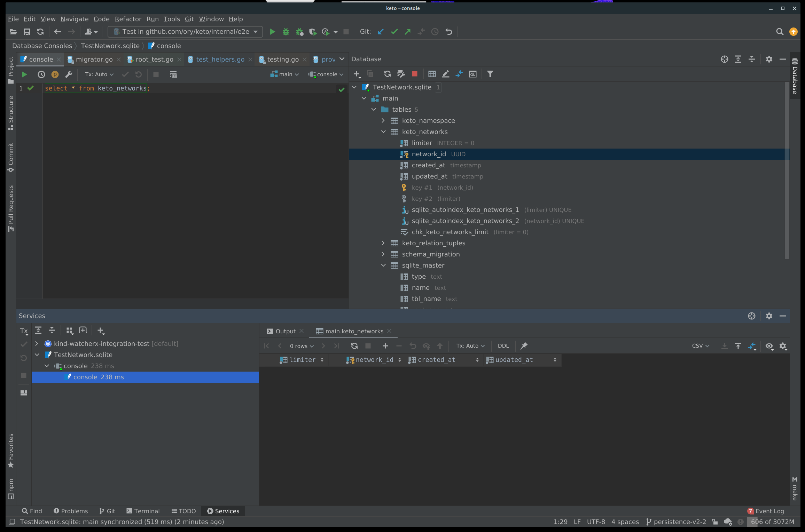Viewport: 805px width, 532px height.
Task: Click the export CSV format icon
Action: [724, 346]
